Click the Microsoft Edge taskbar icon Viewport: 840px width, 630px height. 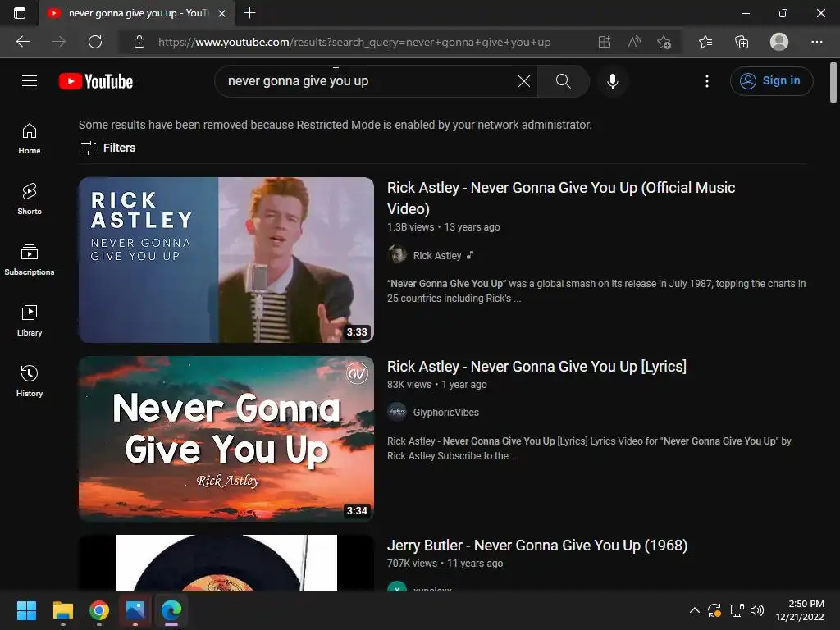[171, 610]
